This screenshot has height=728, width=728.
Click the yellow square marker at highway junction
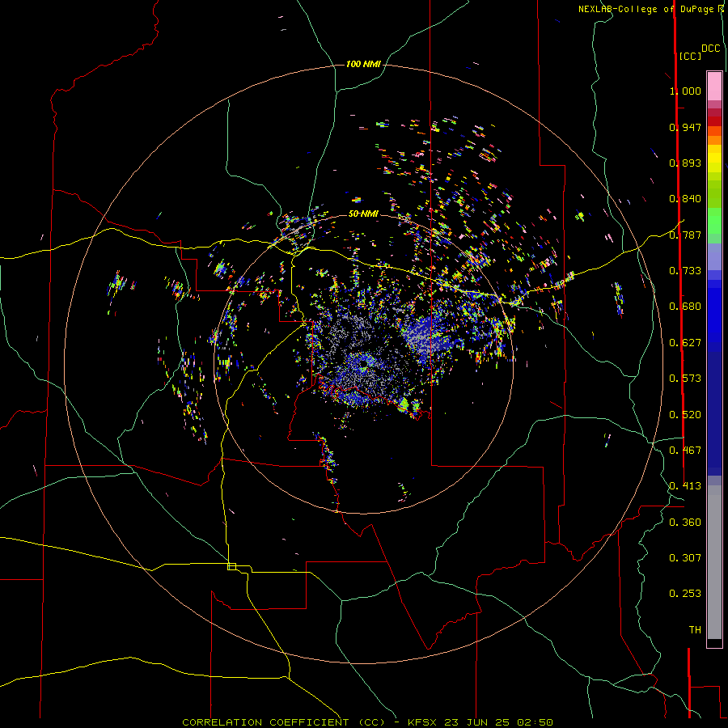pos(231,566)
